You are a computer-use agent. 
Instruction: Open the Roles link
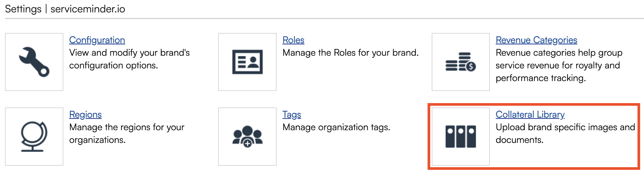293,40
